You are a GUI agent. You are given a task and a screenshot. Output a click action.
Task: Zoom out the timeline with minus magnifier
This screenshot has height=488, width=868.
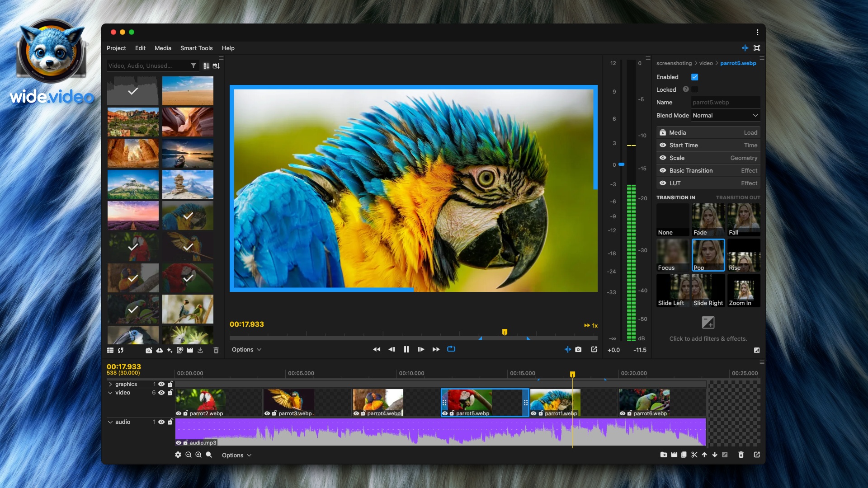[189, 455]
